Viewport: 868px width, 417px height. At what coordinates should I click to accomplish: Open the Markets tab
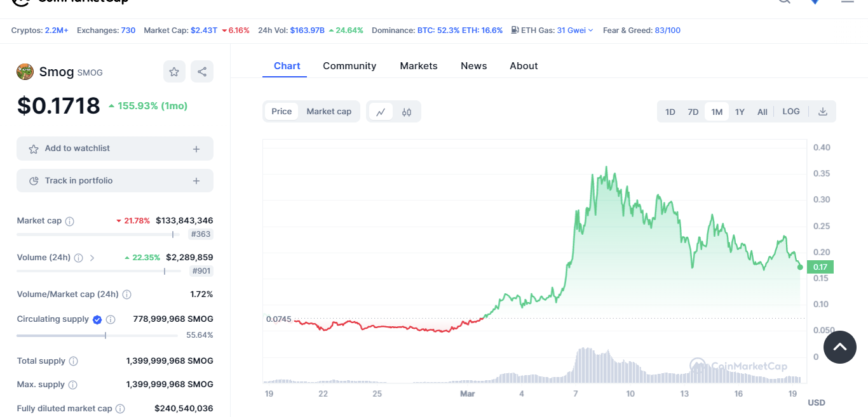[419, 66]
